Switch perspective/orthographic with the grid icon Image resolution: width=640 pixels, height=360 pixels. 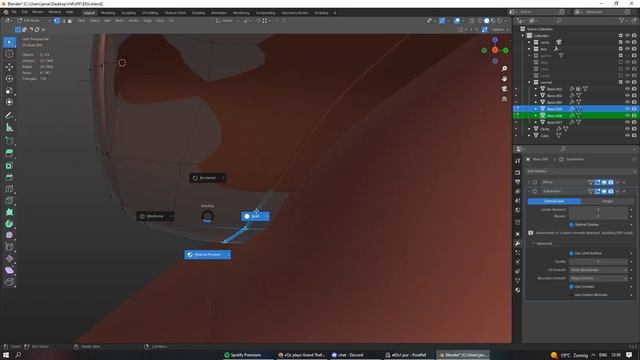point(504,99)
